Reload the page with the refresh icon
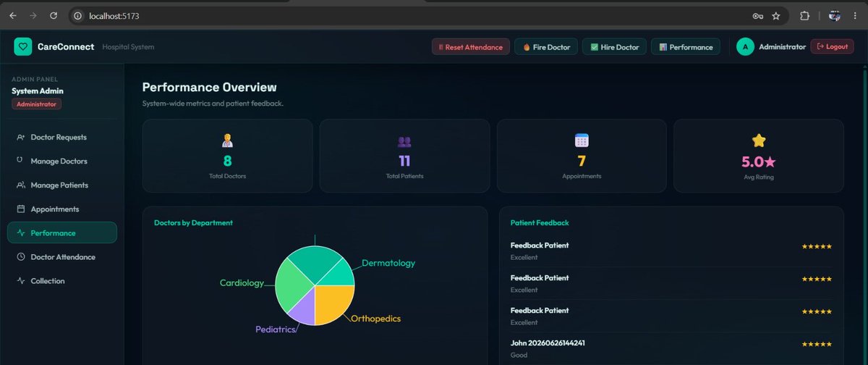The width and height of the screenshot is (868, 365). 54,15
